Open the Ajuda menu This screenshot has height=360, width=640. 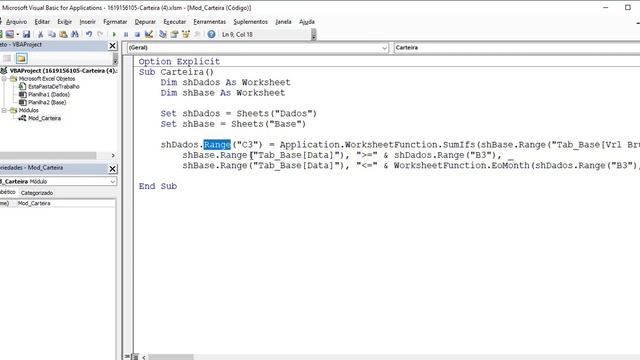click(307, 22)
